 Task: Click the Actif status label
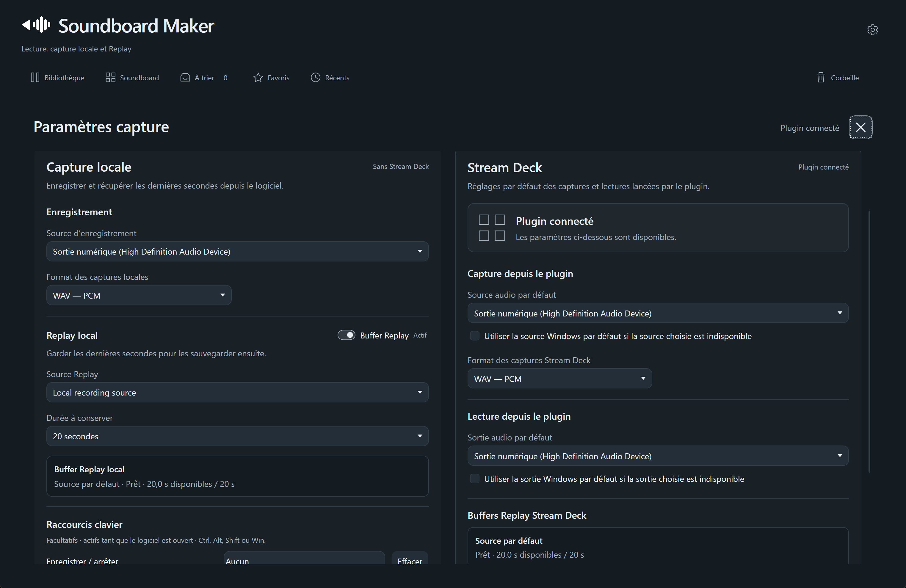(420, 335)
